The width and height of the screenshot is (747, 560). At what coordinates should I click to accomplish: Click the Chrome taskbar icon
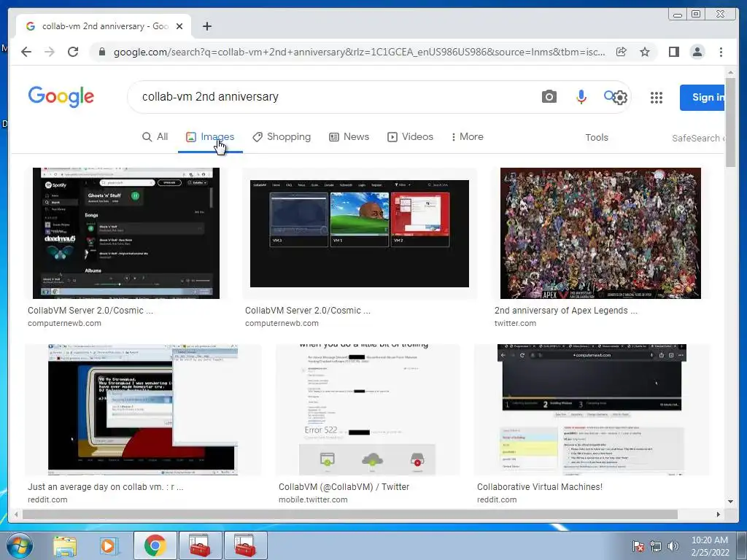(x=155, y=545)
